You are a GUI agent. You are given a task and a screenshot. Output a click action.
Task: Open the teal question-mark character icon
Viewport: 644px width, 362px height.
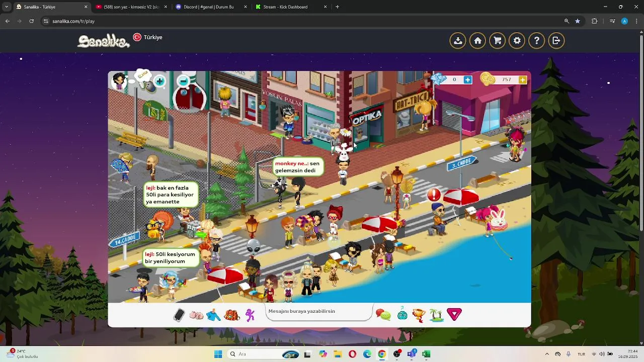coord(403,314)
